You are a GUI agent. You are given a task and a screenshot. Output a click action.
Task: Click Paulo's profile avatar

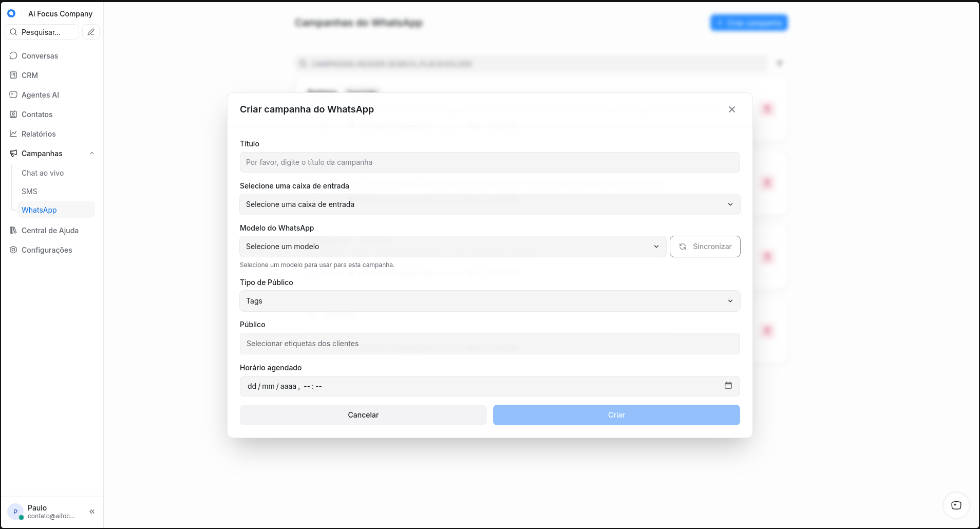tap(15, 512)
